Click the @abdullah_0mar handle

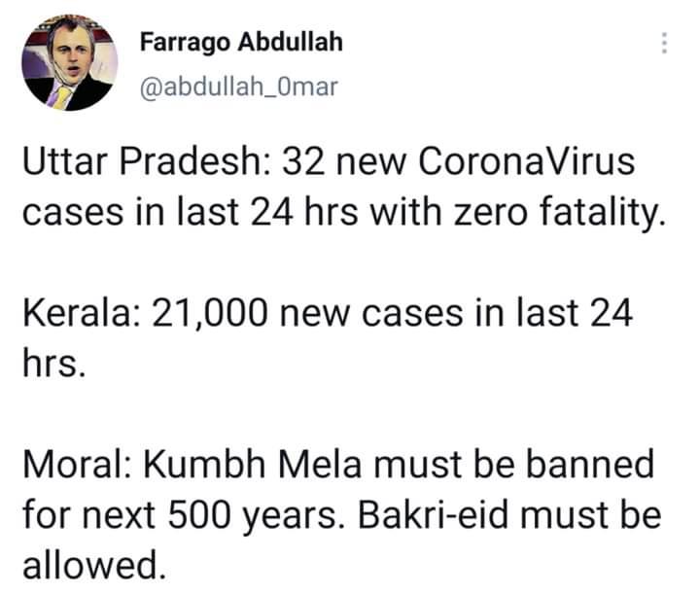pyautogui.click(x=239, y=87)
